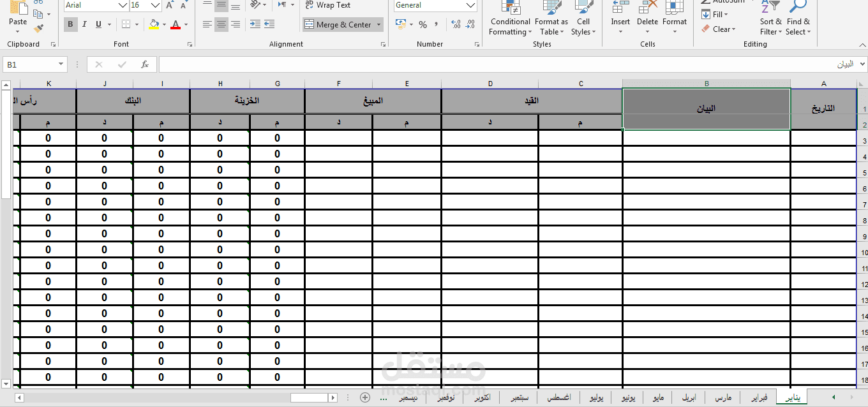Image resolution: width=868 pixels, height=407 pixels.
Task: Align text left
Action: [207, 24]
